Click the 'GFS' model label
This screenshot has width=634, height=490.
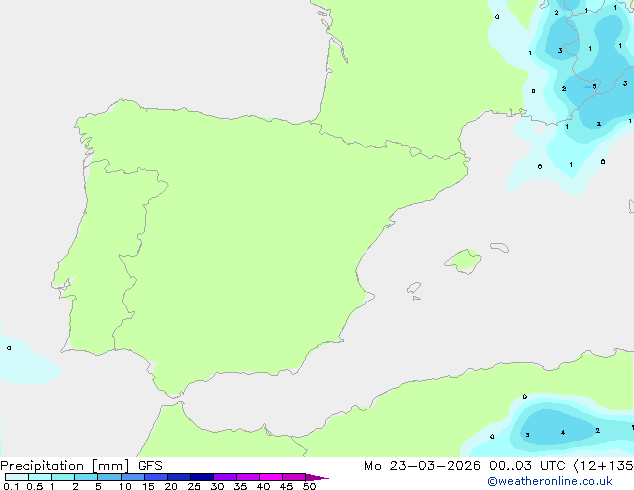coord(150,466)
